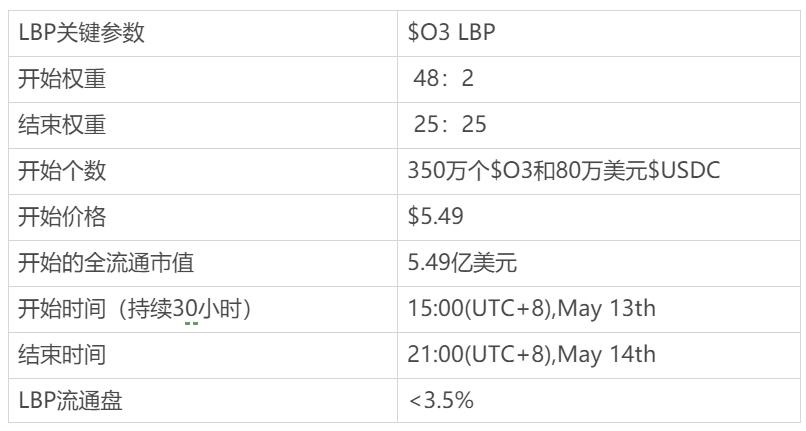Screen dimensions: 806x431
Task: Select the 15:00(UTC+8),May 13th value
Action: 531,309
